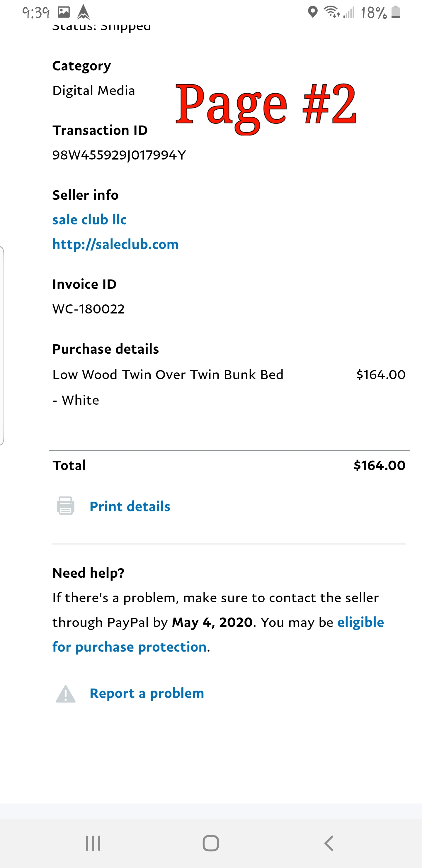
Task: Tap the battery status icon
Action: click(396, 12)
